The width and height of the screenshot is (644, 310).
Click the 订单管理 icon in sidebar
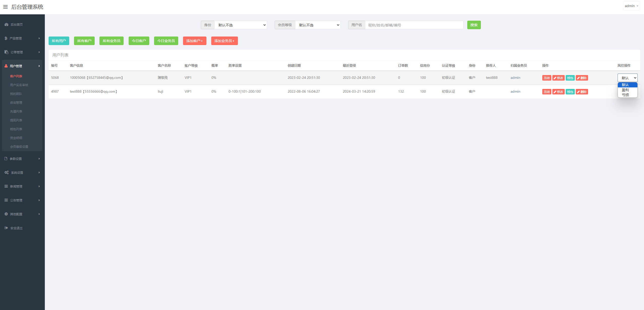point(7,52)
